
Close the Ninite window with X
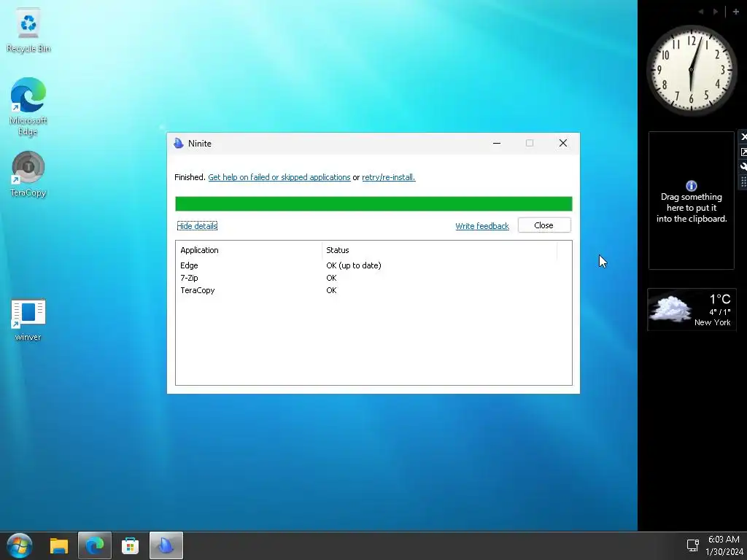point(562,143)
